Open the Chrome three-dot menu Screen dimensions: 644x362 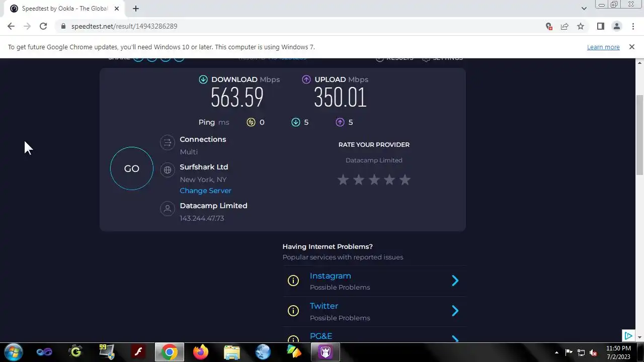pos(632,26)
